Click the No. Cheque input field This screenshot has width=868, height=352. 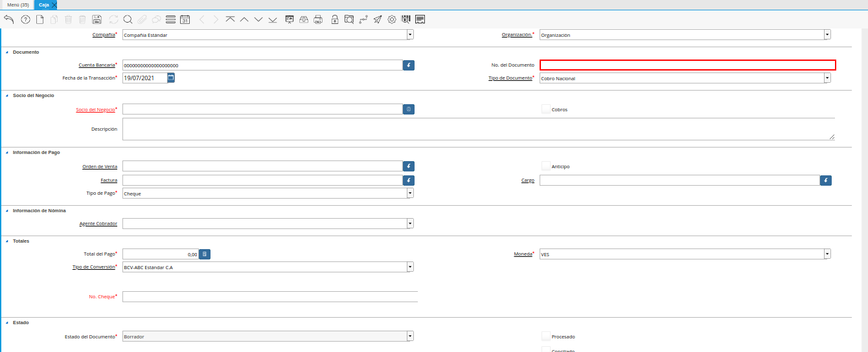tap(270, 296)
